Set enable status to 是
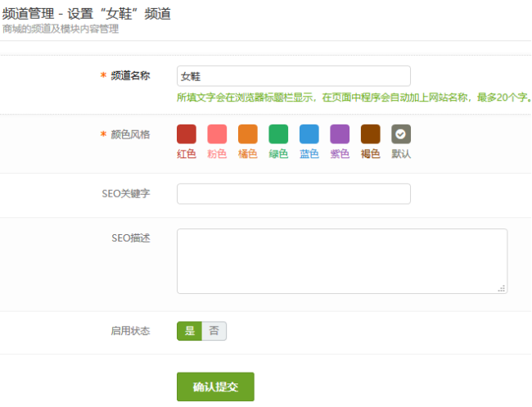 tap(189, 331)
